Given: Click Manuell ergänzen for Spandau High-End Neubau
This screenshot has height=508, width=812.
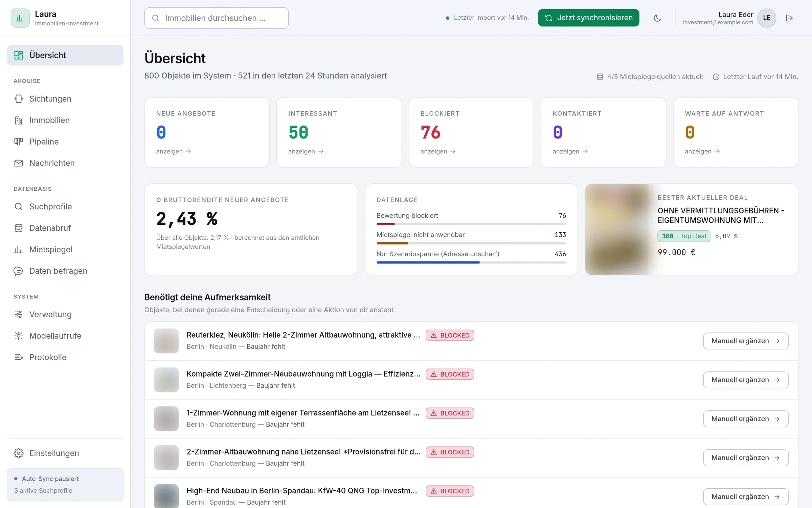Looking at the screenshot, I should 746,496.
